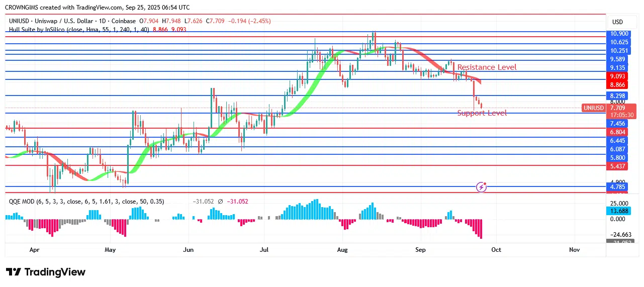Click the 13.688 QQE axis label
This screenshot has width=644, height=287.
click(x=618, y=211)
